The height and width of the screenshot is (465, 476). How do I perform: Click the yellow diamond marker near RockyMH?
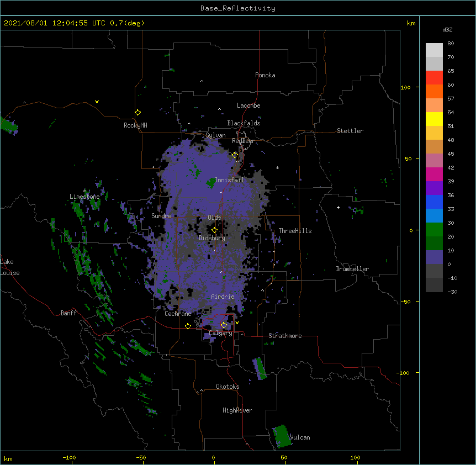click(x=138, y=112)
